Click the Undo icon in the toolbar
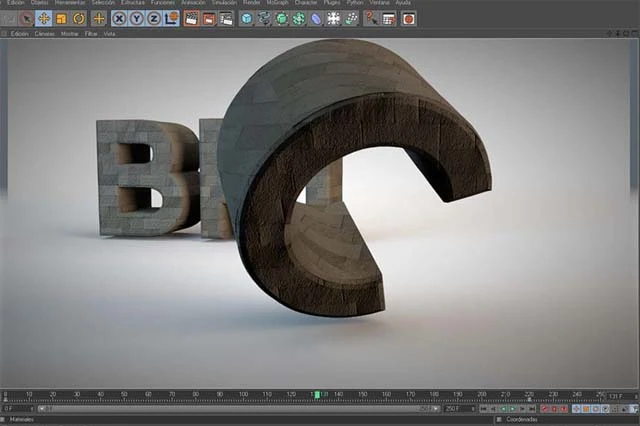 9,18
